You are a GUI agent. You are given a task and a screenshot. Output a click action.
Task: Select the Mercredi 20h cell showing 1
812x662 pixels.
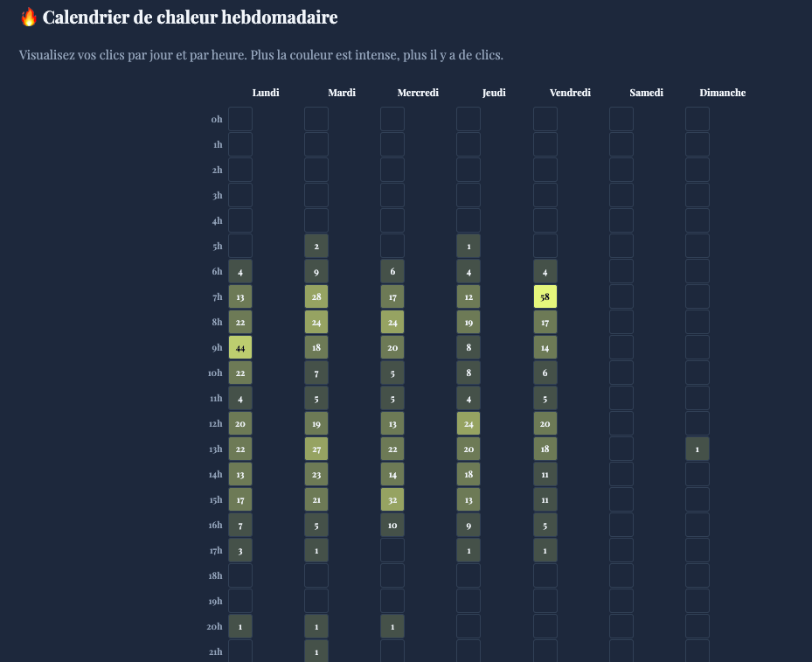point(392,627)
